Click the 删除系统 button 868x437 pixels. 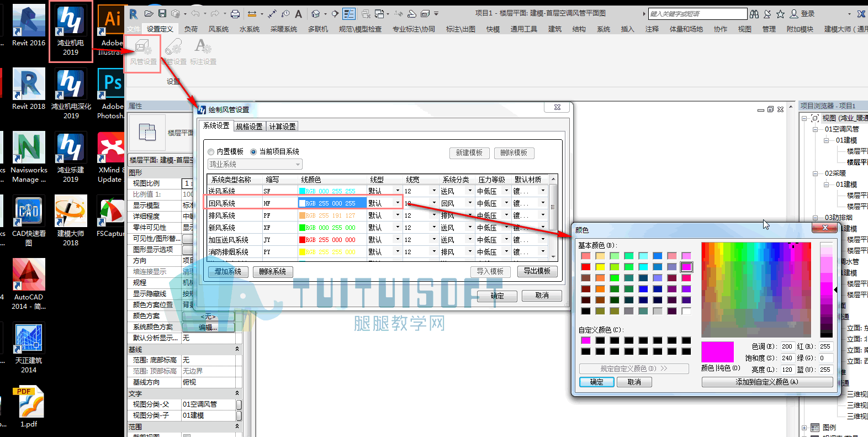point(273,272)
